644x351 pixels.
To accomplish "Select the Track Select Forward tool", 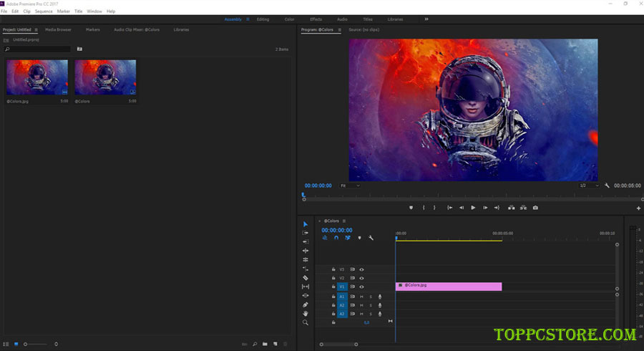I will click(306, 233).
